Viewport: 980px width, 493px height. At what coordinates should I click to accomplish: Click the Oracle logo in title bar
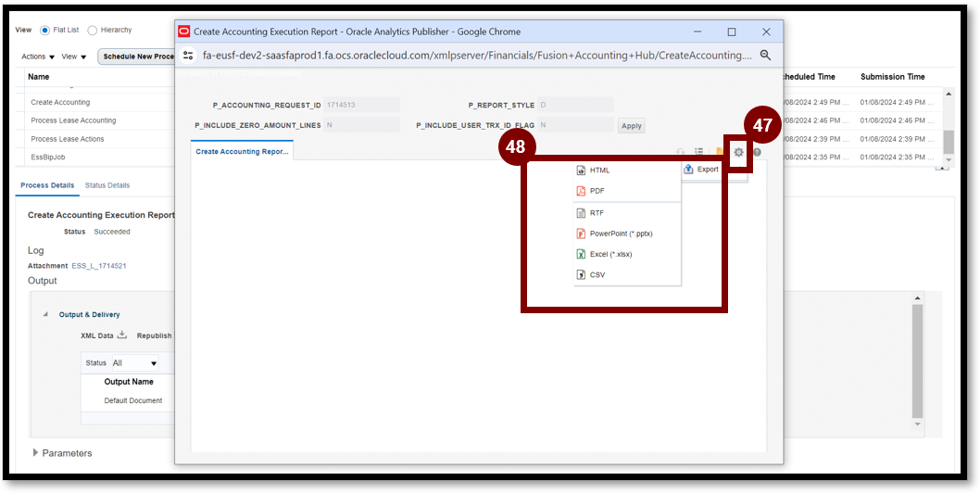[x=183, y=32]
